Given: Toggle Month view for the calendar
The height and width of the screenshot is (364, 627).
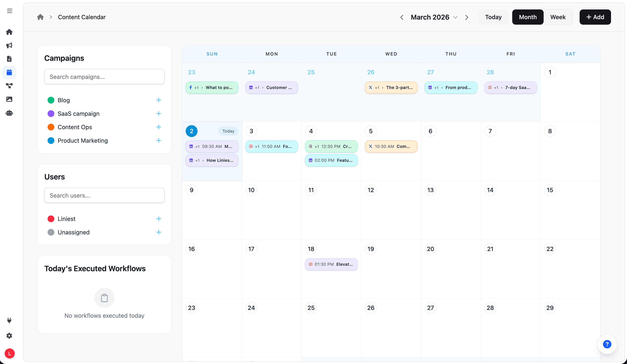Looking at the screenshot, I should coord(527,17).
